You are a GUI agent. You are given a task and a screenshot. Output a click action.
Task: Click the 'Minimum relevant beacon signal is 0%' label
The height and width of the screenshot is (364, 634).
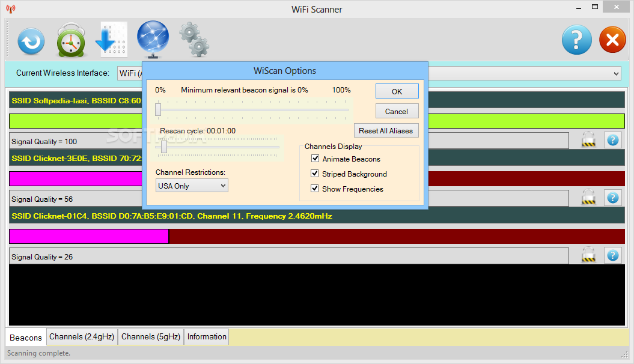click(245, 90)
